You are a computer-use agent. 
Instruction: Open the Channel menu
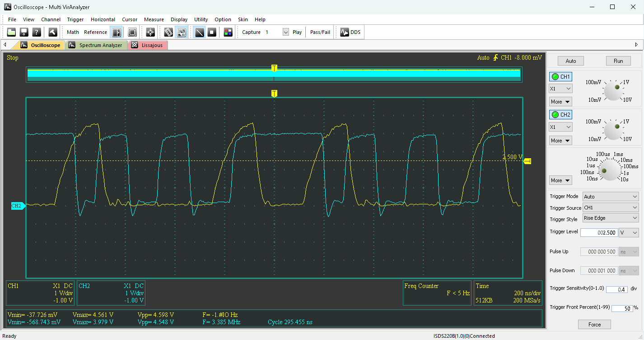point(51,19)
